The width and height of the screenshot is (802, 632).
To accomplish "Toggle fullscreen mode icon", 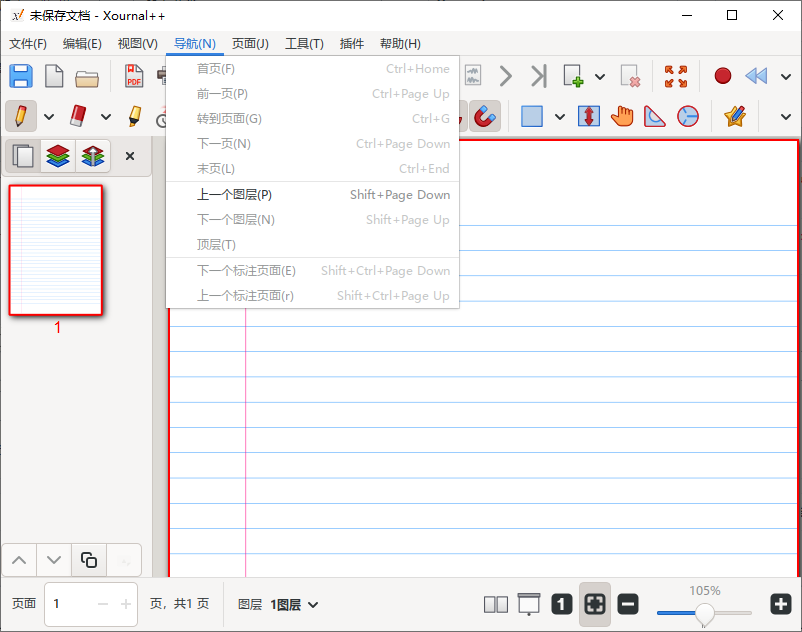I will click(x=676, y=76).
